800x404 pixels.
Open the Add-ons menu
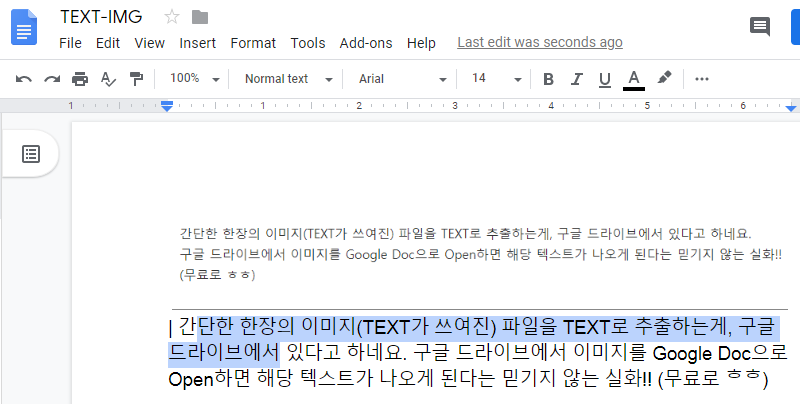point(366,43)
